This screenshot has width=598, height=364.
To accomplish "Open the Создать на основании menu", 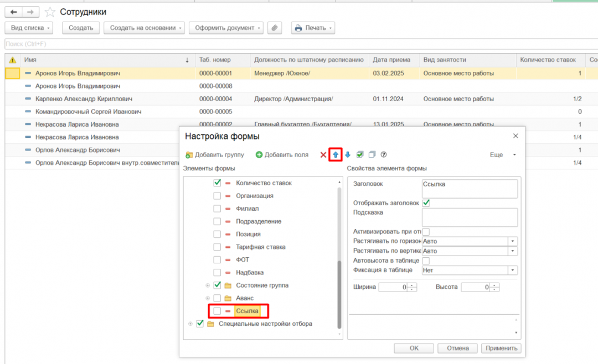I will [144, 28].
